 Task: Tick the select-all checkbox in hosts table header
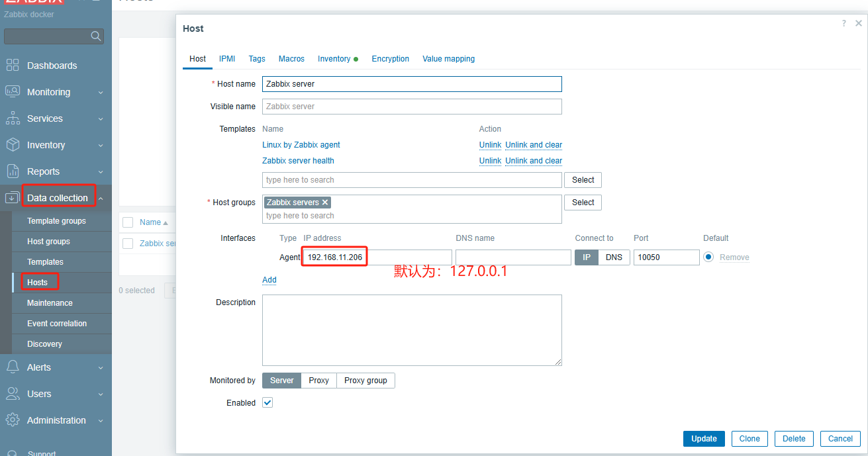128,222
